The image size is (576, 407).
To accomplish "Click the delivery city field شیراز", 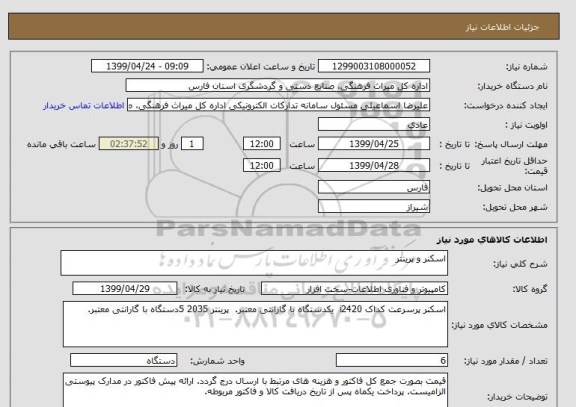I will tap(374, 207).
